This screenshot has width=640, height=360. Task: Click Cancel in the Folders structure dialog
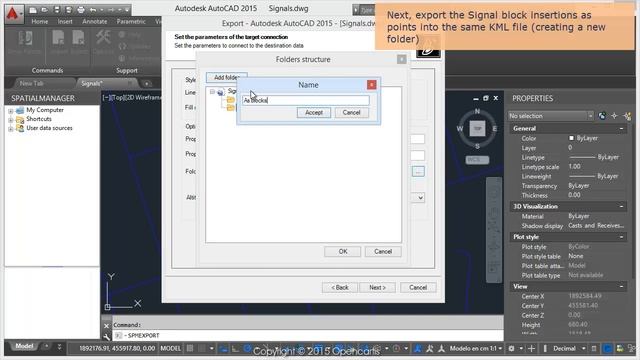tap(383, 251)
